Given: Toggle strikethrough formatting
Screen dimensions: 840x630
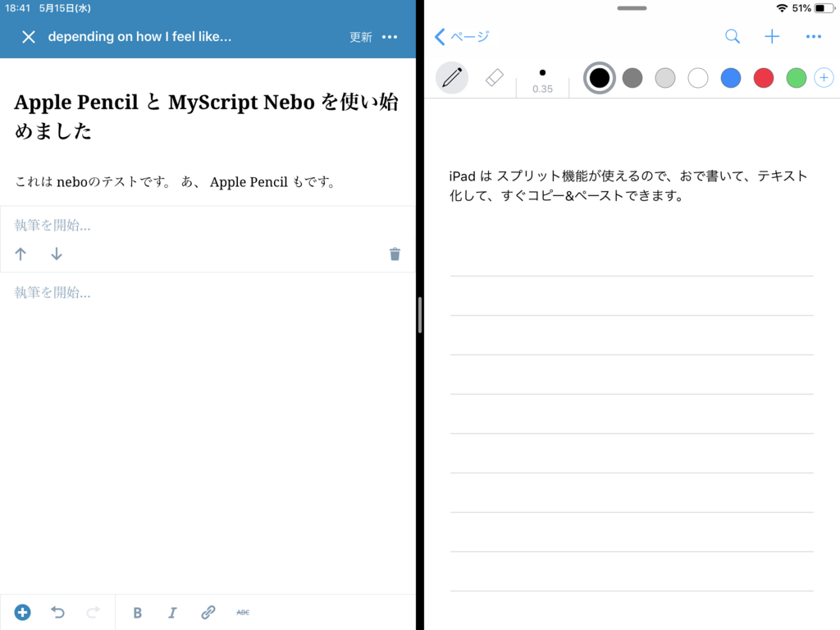Looking at the screenshot, I should click(243, 612).
